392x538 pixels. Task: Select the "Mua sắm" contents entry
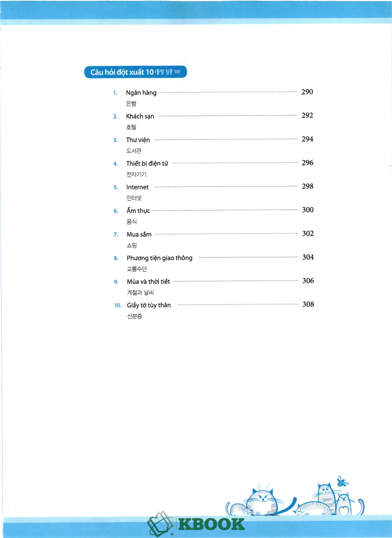tap(139, 234)
